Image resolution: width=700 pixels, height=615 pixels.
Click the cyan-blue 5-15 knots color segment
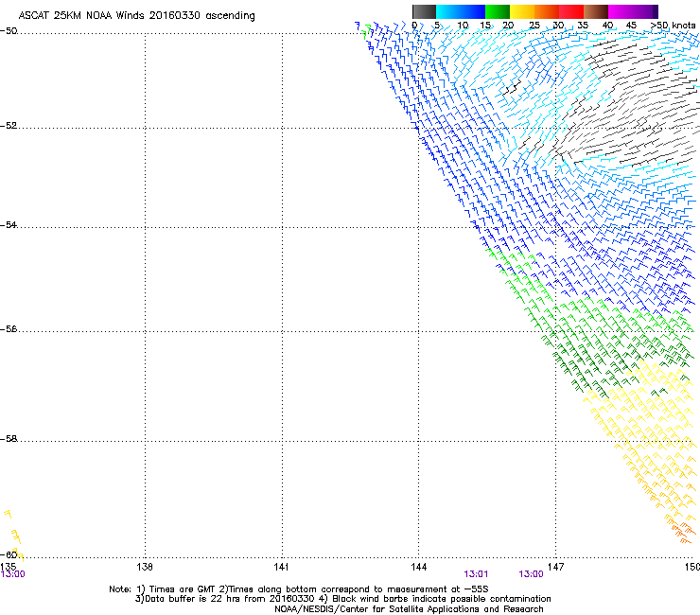click(x=461, y=11)
